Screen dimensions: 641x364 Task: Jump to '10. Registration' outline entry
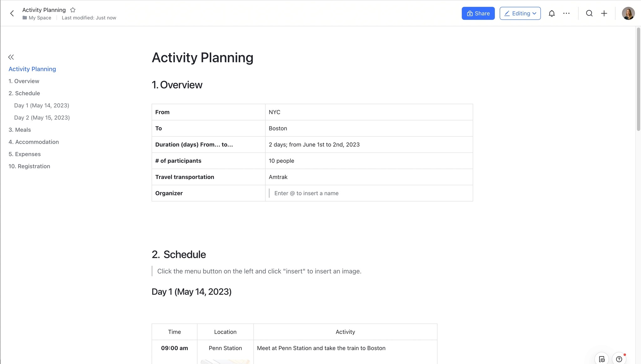[x=29, y=166]
